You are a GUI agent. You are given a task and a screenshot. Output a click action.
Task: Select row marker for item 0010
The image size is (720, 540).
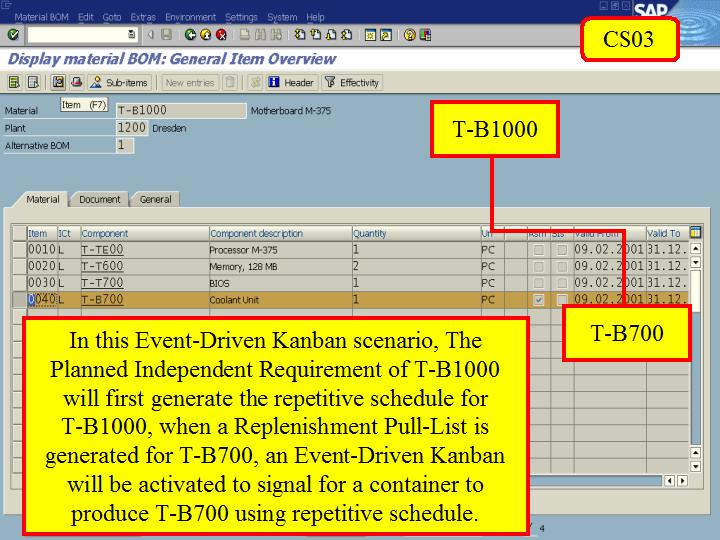click(19, 250)
